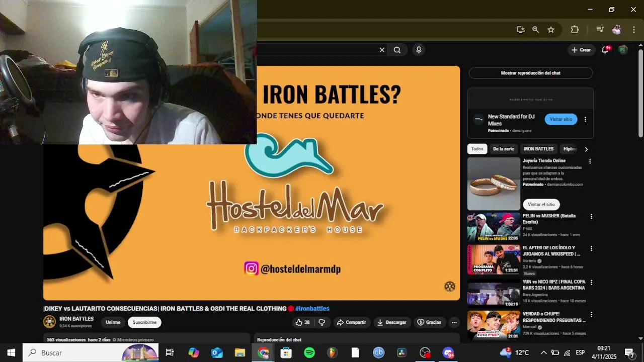Viewport: 644px width, 362px height.
Task: Clear the YouTube search with X
Action: point(382,50)
